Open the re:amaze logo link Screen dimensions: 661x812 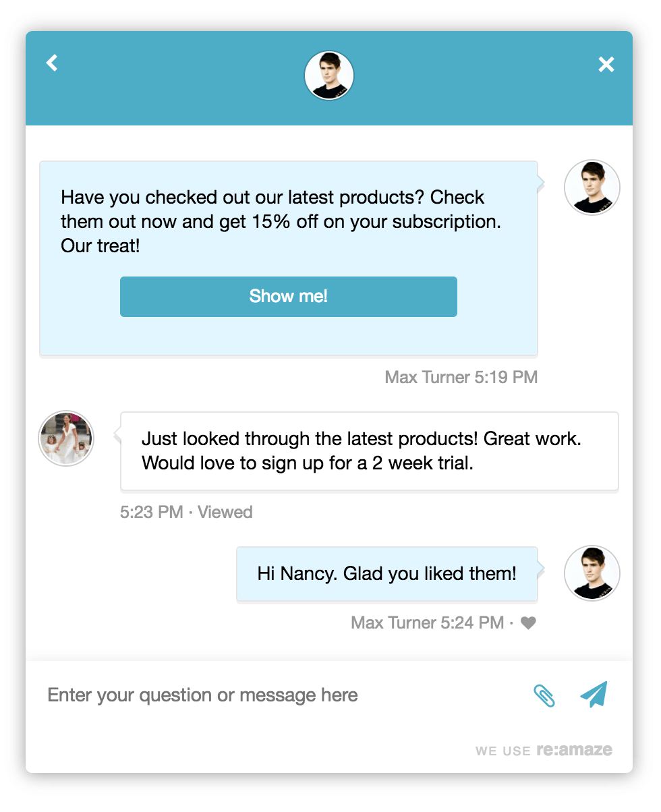pos(575,750)
